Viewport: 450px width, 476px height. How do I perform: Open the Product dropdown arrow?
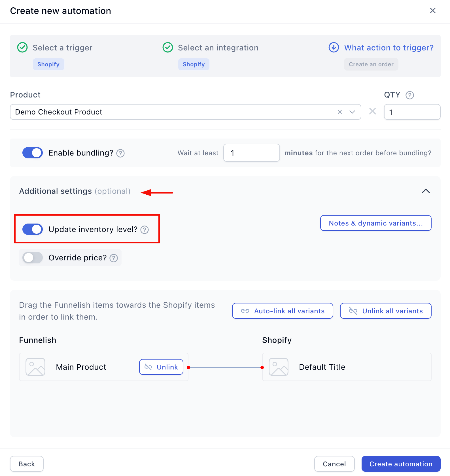coord(352,112)
